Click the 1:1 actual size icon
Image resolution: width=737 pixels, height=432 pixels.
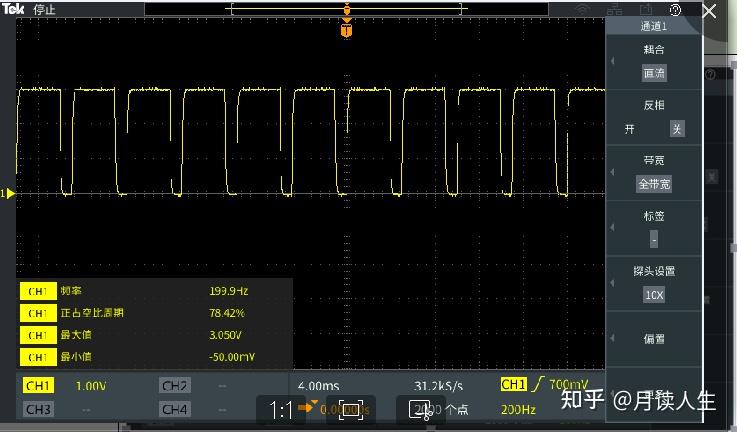tap(282, 409)
